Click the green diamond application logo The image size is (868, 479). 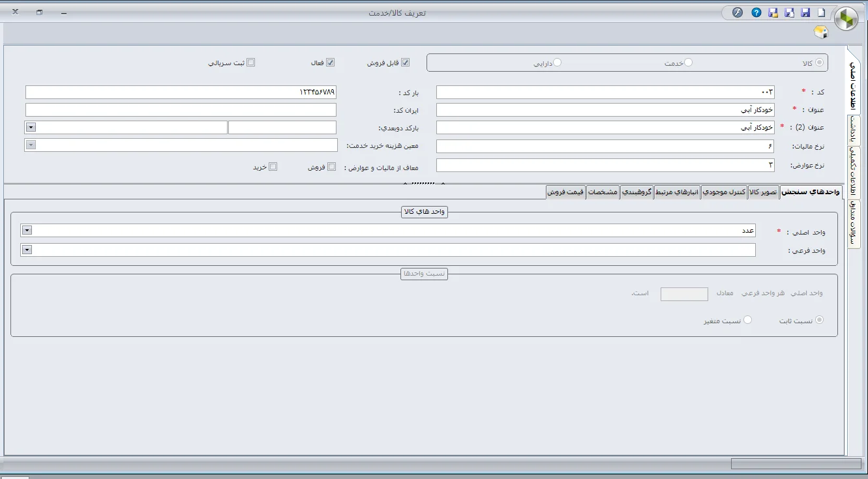point(846,18)
